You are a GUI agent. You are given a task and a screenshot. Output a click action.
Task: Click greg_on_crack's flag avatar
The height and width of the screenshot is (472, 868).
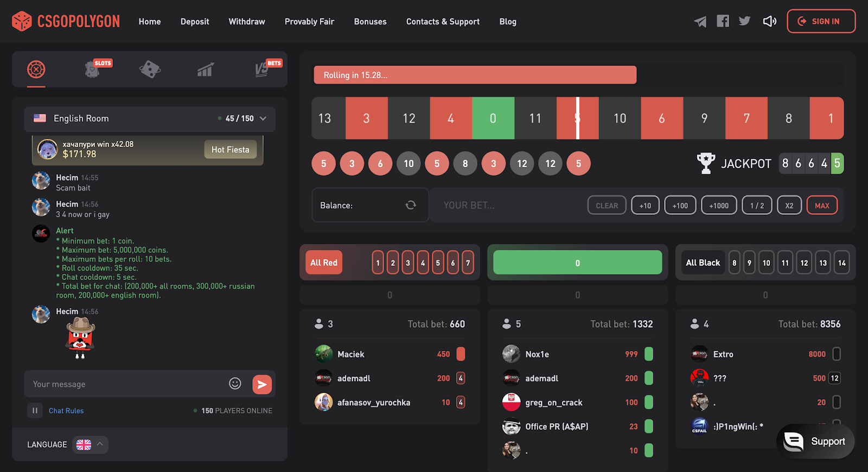(x=512, y=402)
